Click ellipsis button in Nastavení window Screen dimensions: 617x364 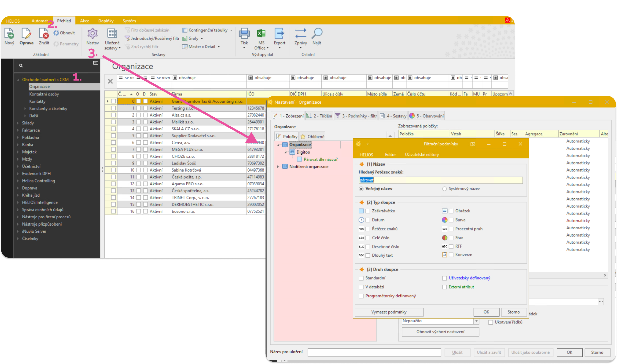(x=600, y=301)
